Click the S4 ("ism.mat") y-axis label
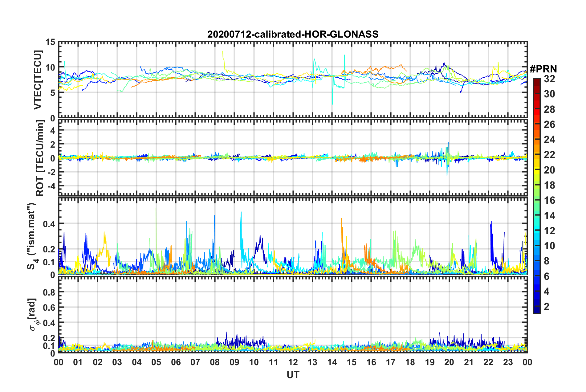Screen dimensions: 586x392 (32, 236)
